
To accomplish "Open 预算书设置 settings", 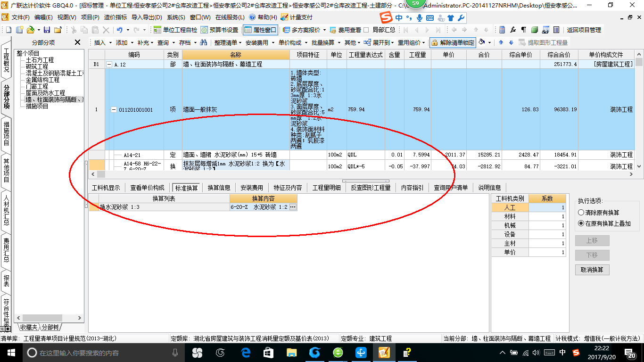I will (x=219, y=30).
